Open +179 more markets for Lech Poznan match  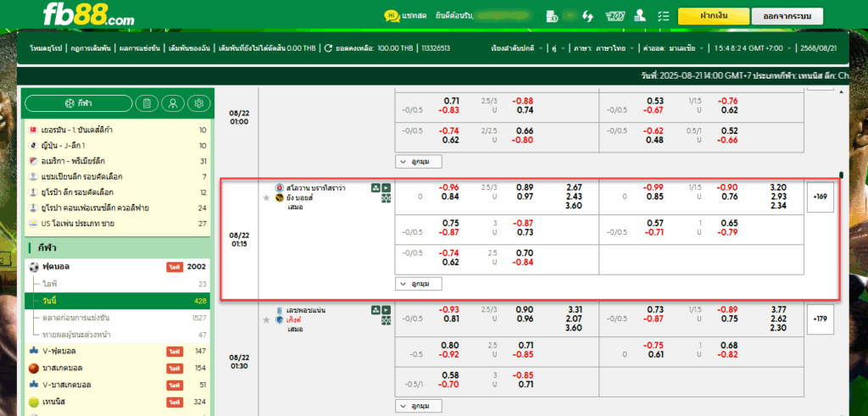coord(821,319)
